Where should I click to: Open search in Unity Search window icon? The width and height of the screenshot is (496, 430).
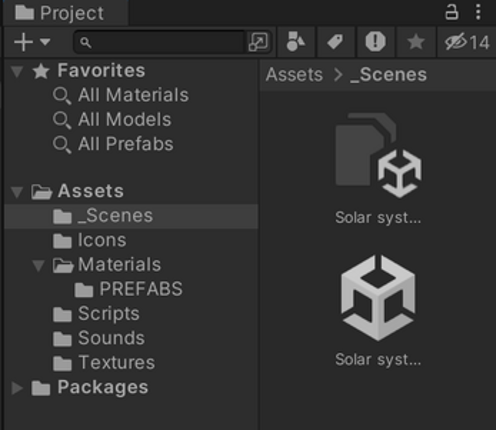click(x=258, y=42)
